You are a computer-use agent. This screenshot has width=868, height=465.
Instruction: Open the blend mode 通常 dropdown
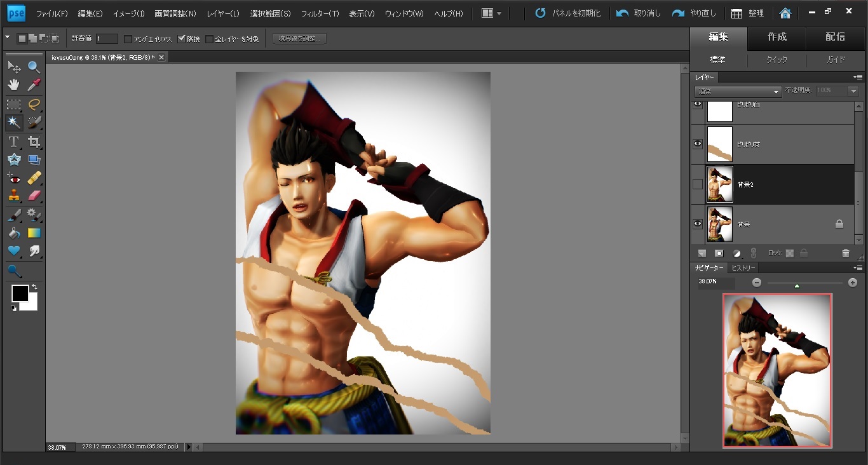tap(738, 91)
